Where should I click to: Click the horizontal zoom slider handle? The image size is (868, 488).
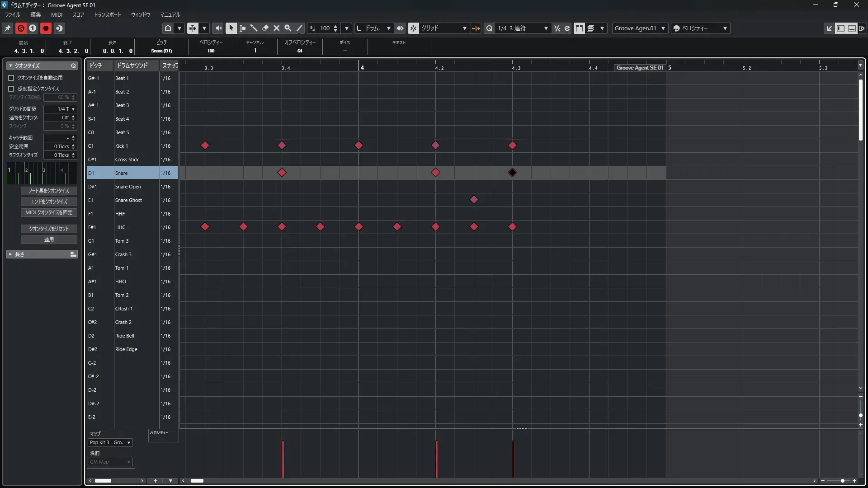click(x=842, y=481)
